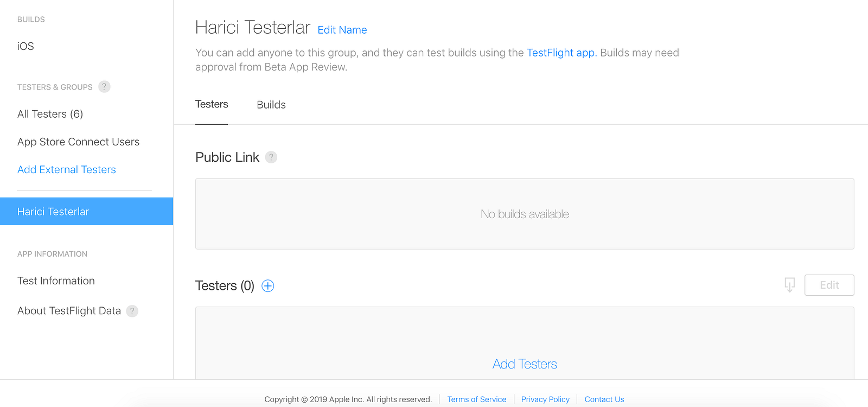The height and width of the screenshot is (407, 868).
Task: Click the export testers download icon
Action: pyautogui.click(x=789, y=285)
